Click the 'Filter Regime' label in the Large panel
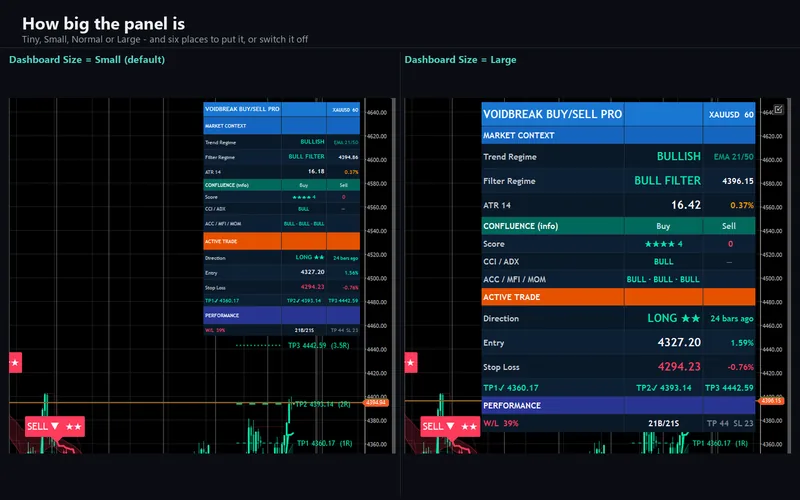Viewport: 800px width, 500px height. (x=509, y=181)
